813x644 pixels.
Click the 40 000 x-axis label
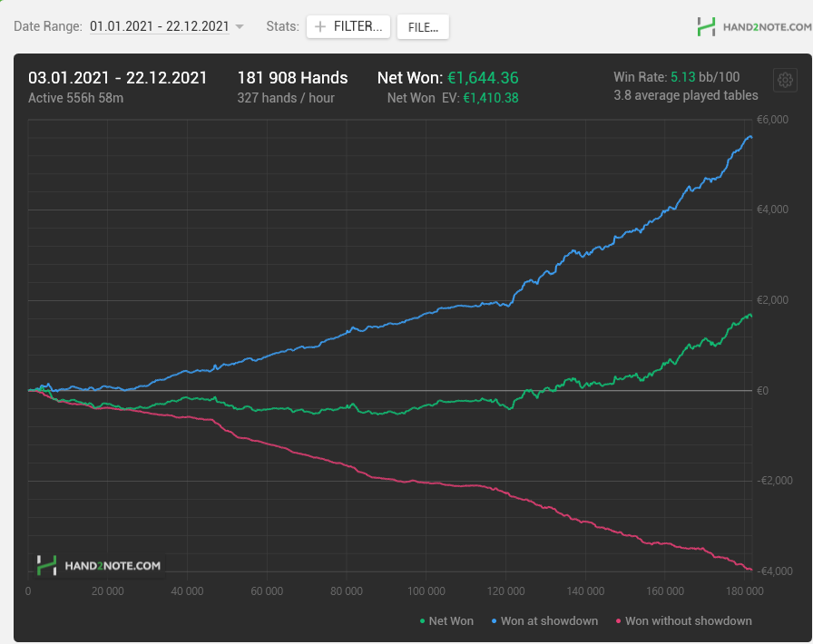(187, 591)
